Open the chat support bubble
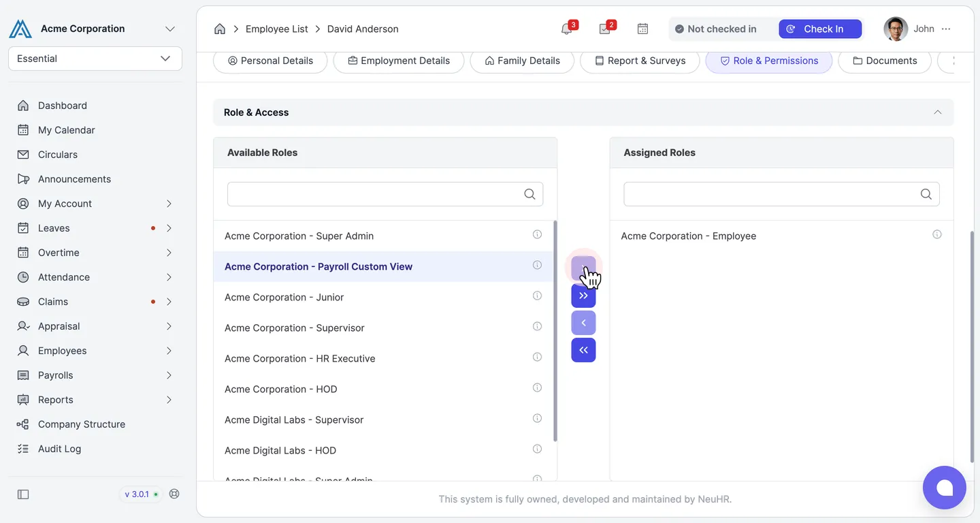The width and height of the screenshot is (980, 523). (945, 488)
